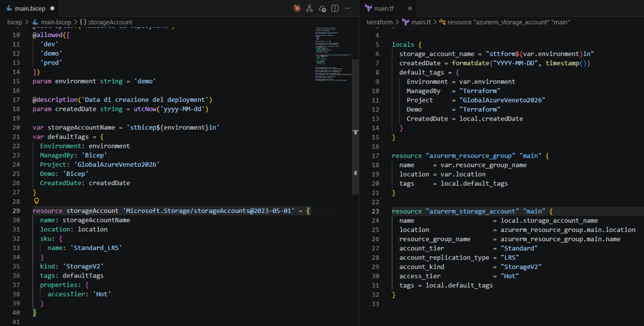Click the 'Standard_LRS' sku value

pyautogui.click(x=96, y=248)
